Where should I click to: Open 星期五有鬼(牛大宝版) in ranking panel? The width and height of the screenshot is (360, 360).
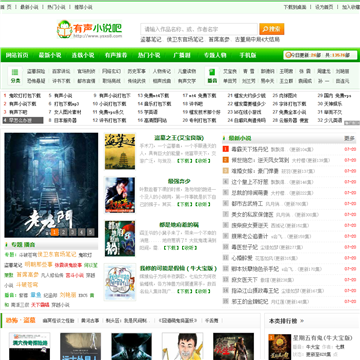323,338
